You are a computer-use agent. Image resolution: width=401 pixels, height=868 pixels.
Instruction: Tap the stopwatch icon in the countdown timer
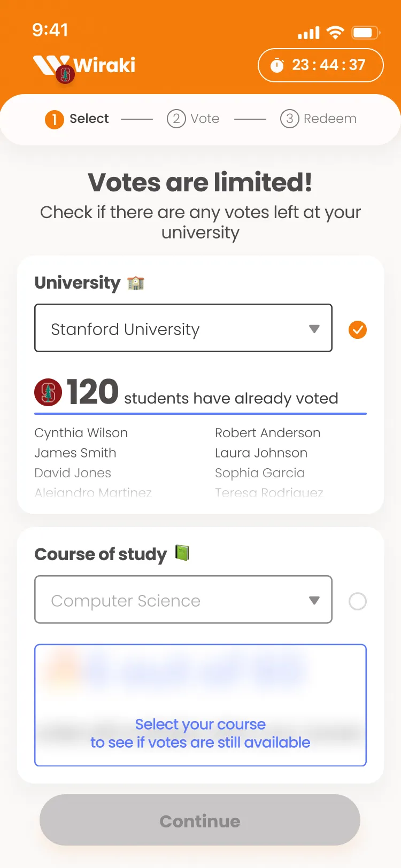277,65
